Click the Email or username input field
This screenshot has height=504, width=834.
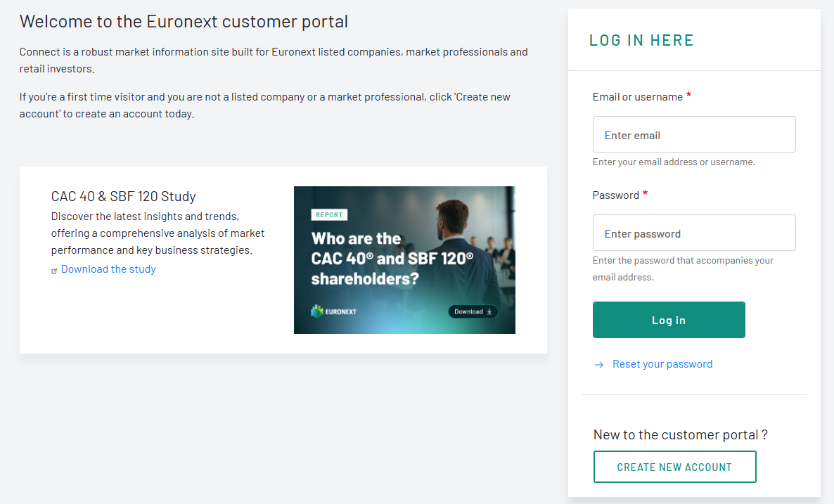tap(694, 134)
